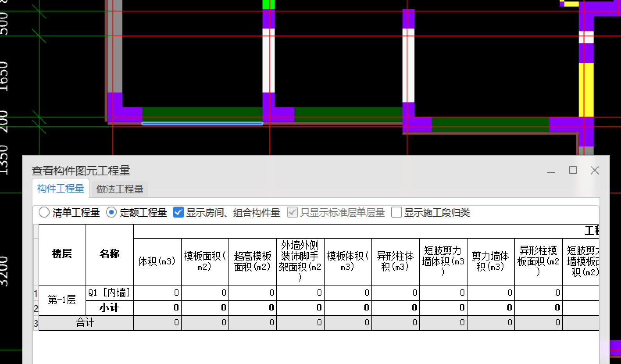This screenshot has height=364, width=621.
Task: Minimize the 查看构件图元工程量 dialog
Action: [x=551, y=171]
